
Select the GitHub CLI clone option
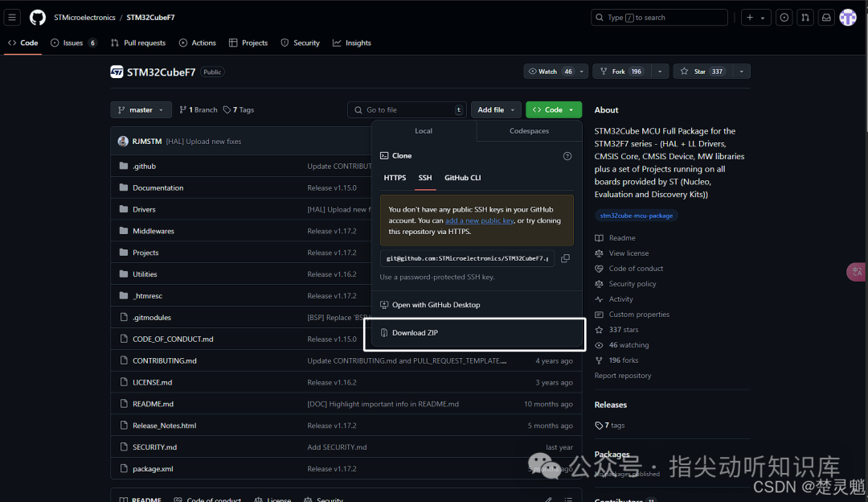point(463,178)
